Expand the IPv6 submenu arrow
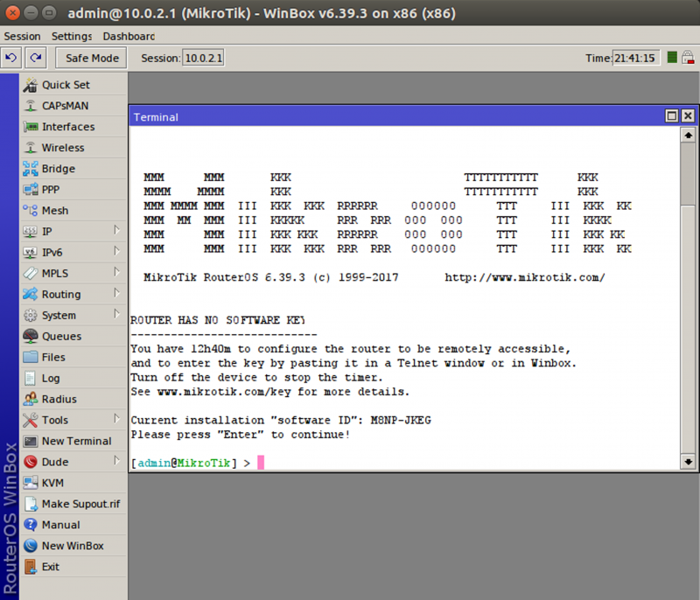Viewport: 700px width, 600px height. pos(116,251)
